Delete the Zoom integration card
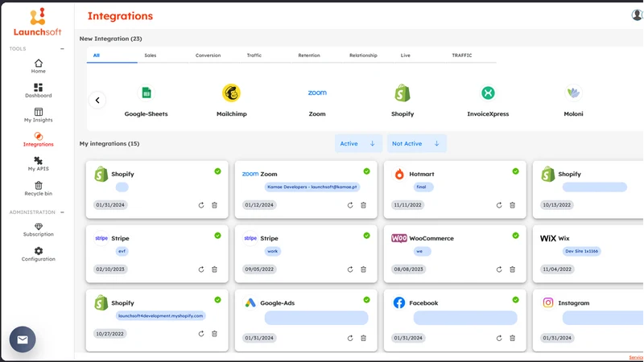 point(364,205)
